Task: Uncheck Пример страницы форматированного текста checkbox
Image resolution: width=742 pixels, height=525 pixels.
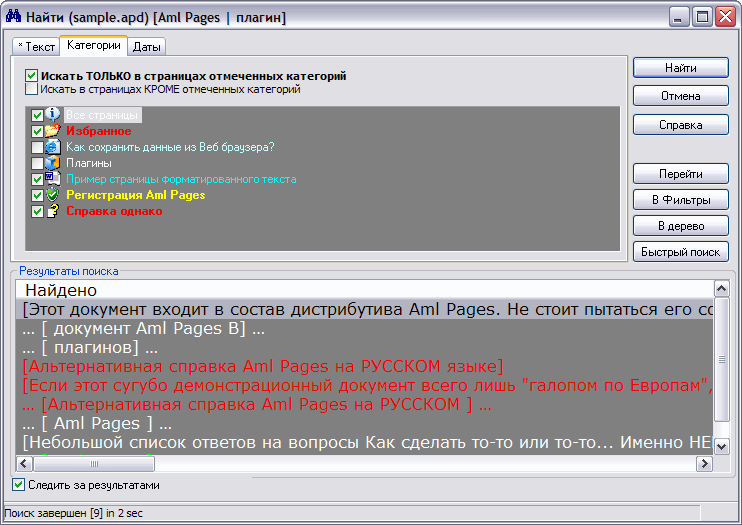Action: (x=37, y=179)
